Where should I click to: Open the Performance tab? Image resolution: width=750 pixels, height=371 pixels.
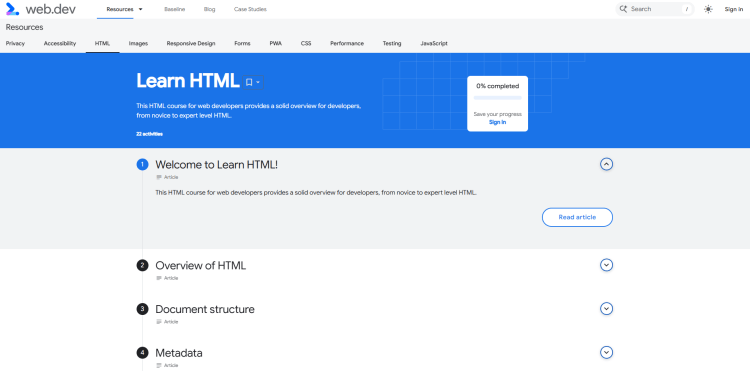click(x=347, y=44)
